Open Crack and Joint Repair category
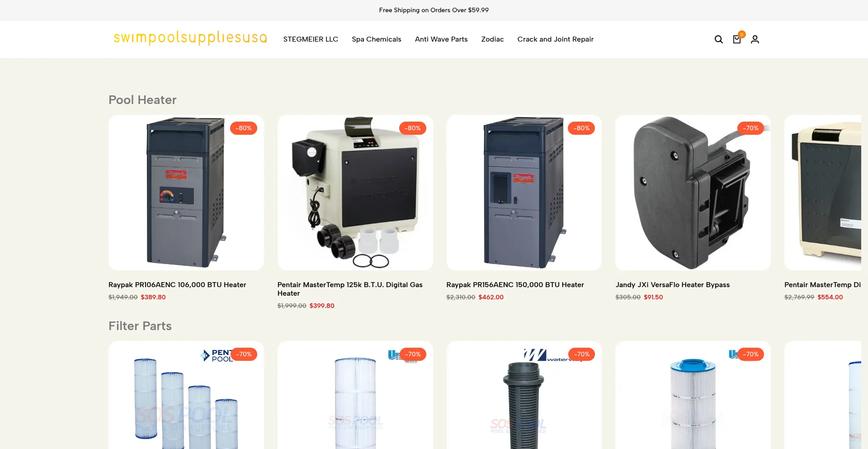 [x=555, y=39]
